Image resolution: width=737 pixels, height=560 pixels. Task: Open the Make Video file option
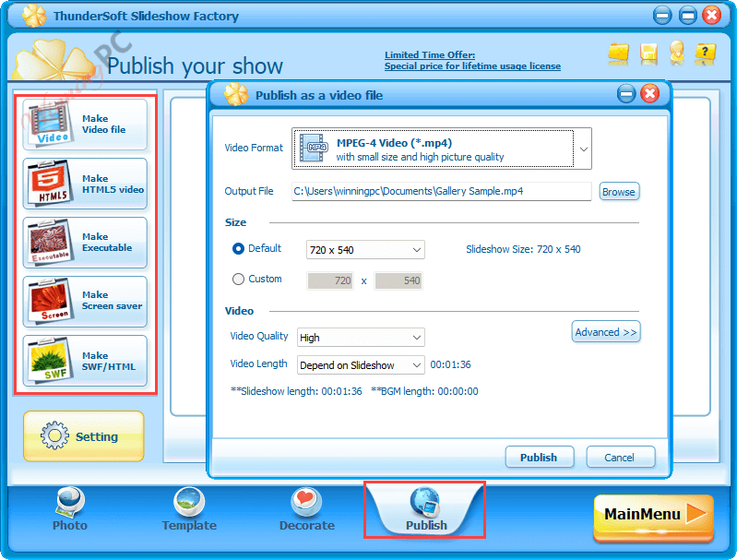coord(85,125)
